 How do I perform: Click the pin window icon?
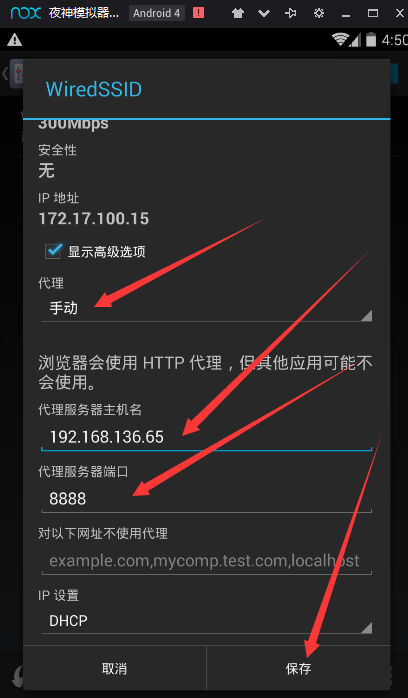point(291,13)
